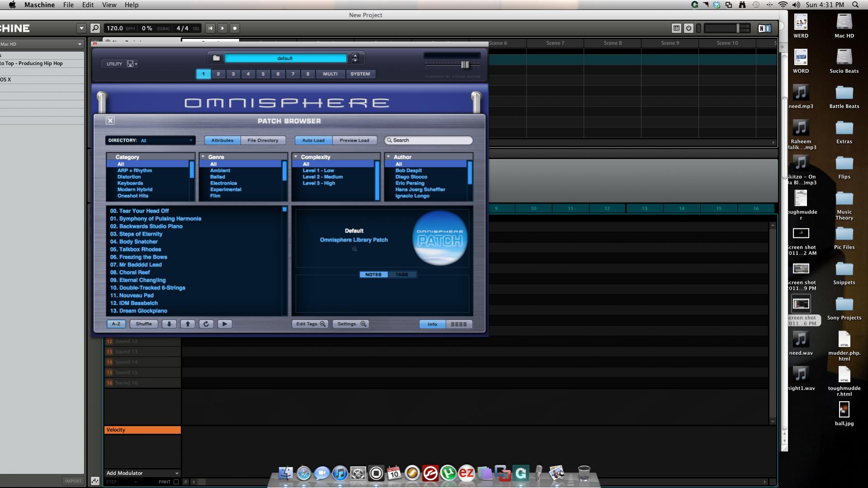Open the mixer view icon in Maschine's header
This screenshot has width=868, height=488.
point(676,28)
